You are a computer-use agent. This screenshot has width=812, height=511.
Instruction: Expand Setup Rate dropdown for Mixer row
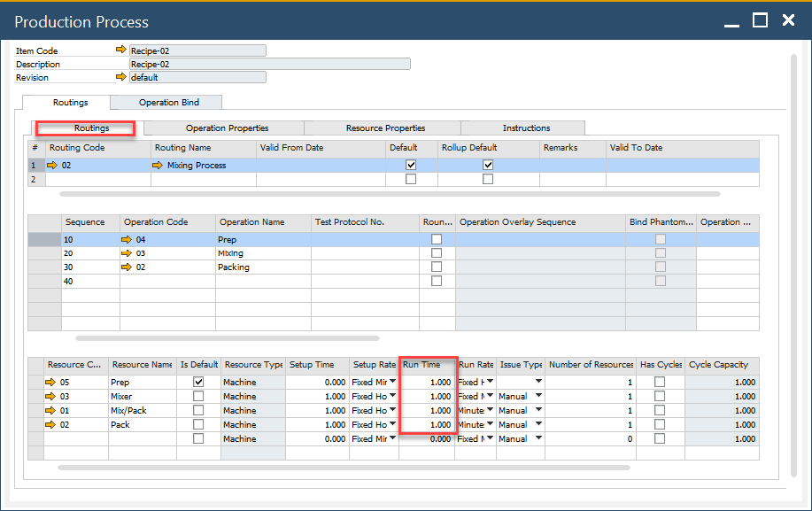(392, 397)
